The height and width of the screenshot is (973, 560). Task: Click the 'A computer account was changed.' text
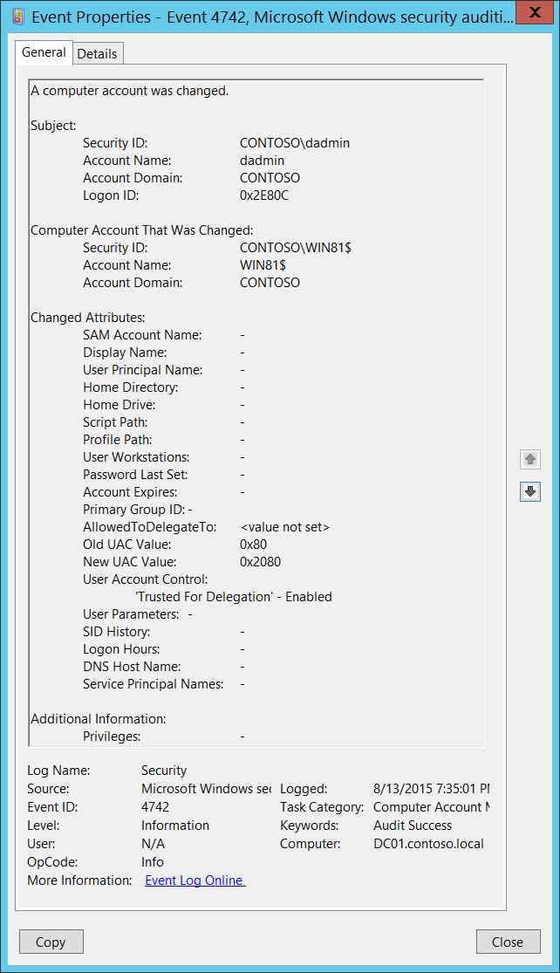click(x=130, y=91)
